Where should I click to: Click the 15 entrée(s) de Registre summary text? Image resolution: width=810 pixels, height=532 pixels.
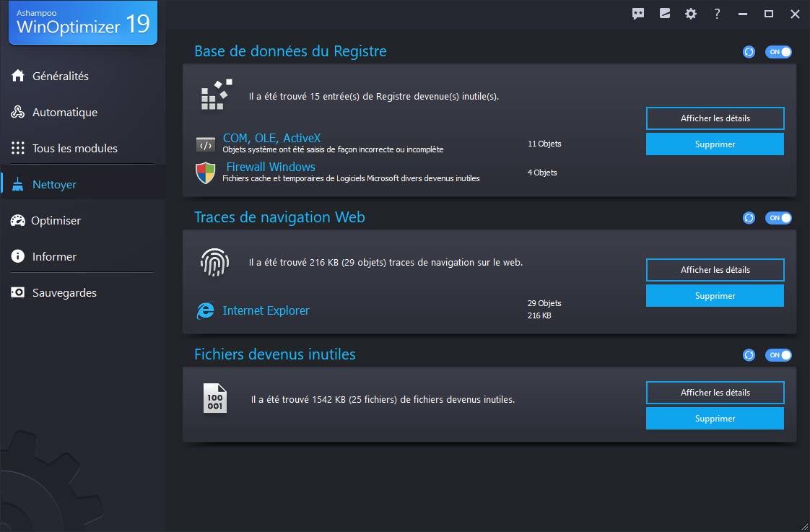tap(374, 96)
